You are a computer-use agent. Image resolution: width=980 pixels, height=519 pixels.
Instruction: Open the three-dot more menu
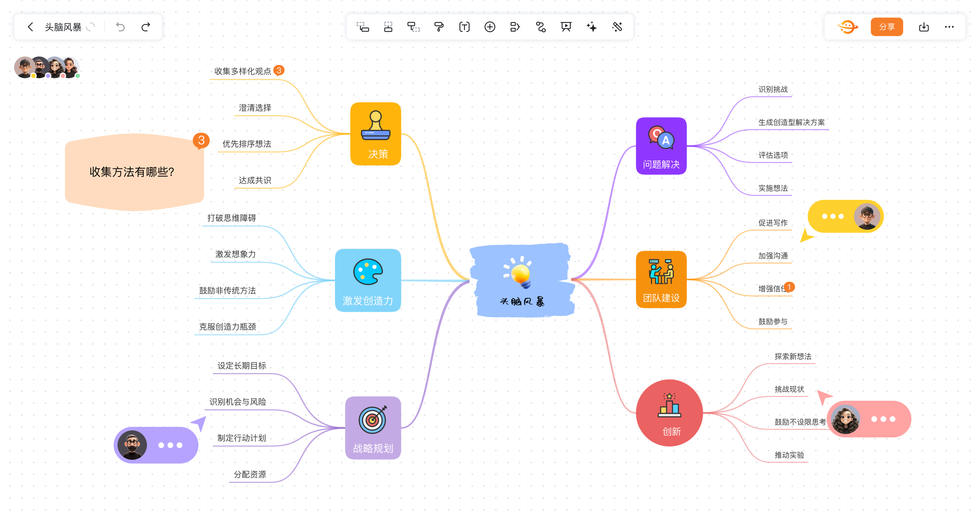point(949,27)
